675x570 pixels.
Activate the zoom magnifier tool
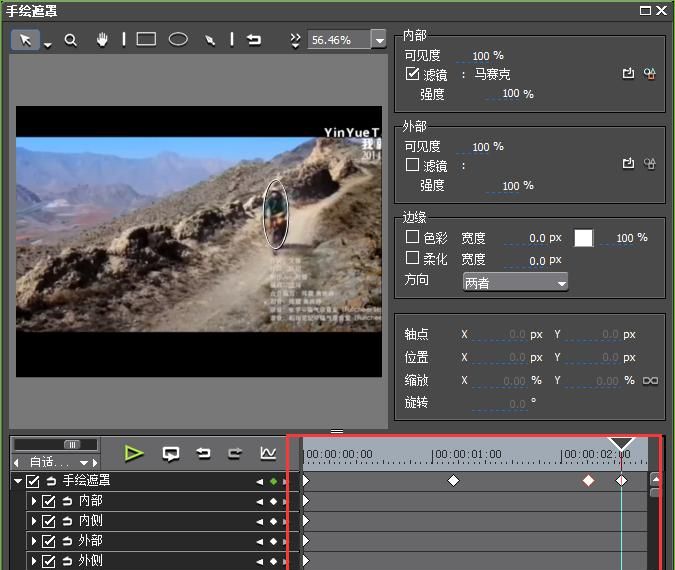pos(71,40)
